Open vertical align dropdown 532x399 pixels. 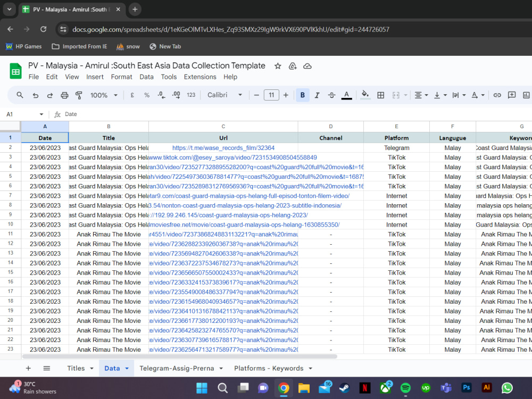440,95
